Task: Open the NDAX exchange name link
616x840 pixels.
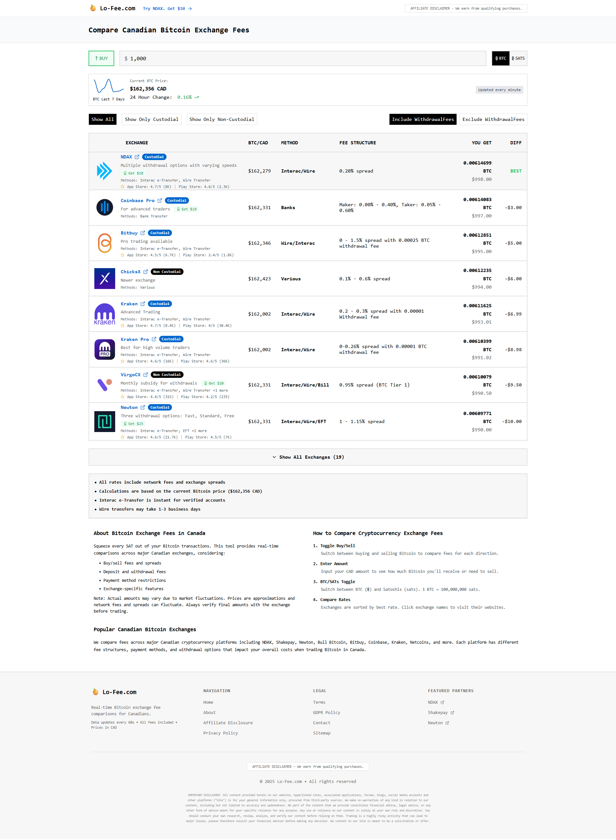Action: click(x=126, y=157)
